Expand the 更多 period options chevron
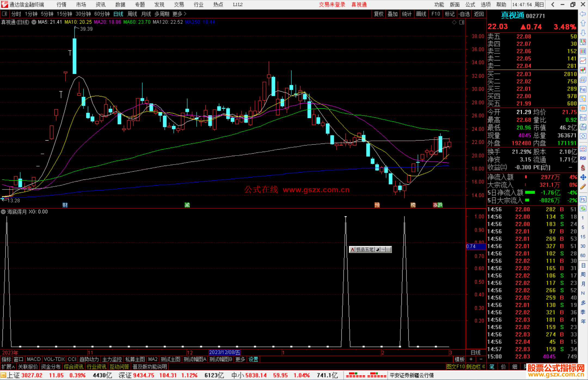The image size is (588, 380). point(185,14)
